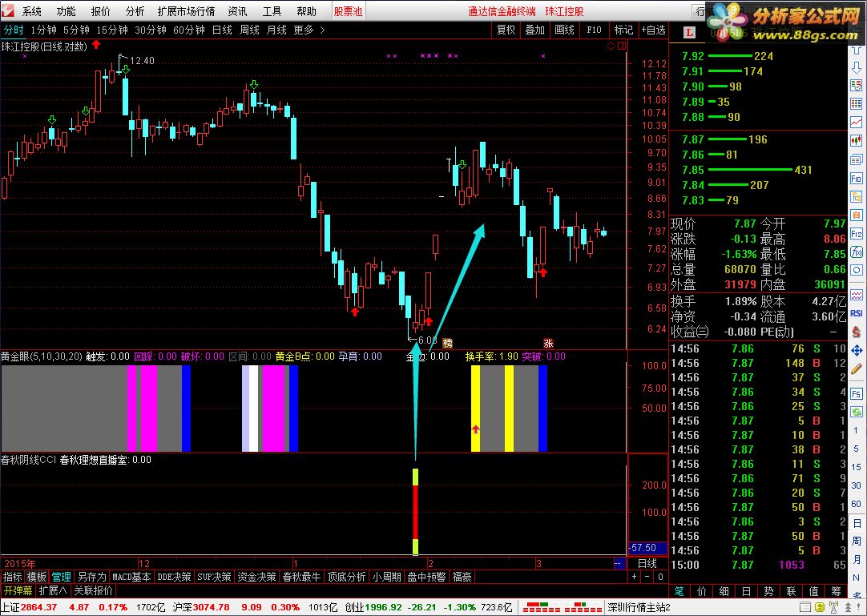The image size is (867, 616).
Task: Click the red application logo in menu bar
Action: click(7, 11)
